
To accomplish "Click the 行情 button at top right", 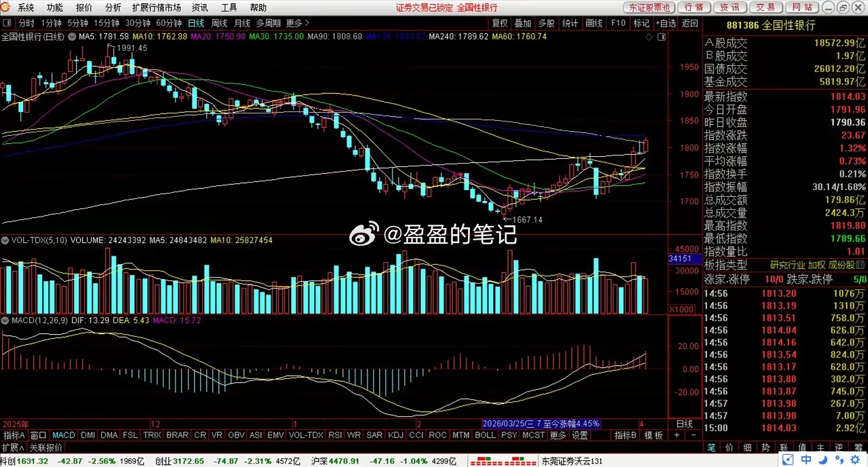I will [694, 7].
